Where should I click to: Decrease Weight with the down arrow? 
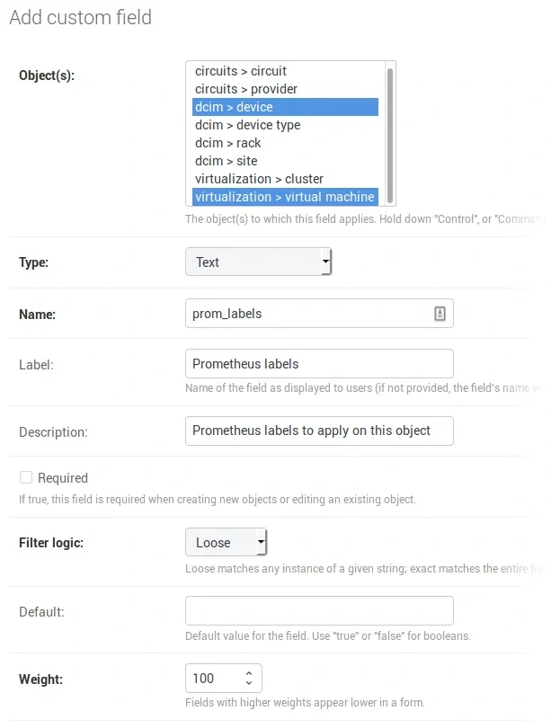pos(249,684)
